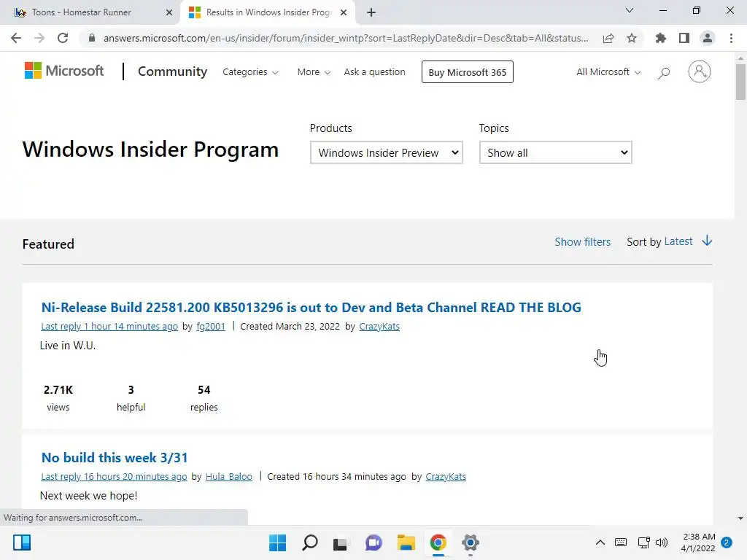This screenshot has width=747, height=560.
Task: Launch Teams Chat from the taskbar
Action: (x=373, y=542)
